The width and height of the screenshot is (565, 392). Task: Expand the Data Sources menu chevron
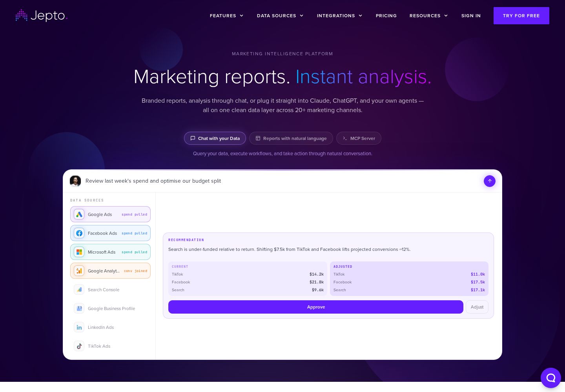pyautogui.click(x=302, y=16)
